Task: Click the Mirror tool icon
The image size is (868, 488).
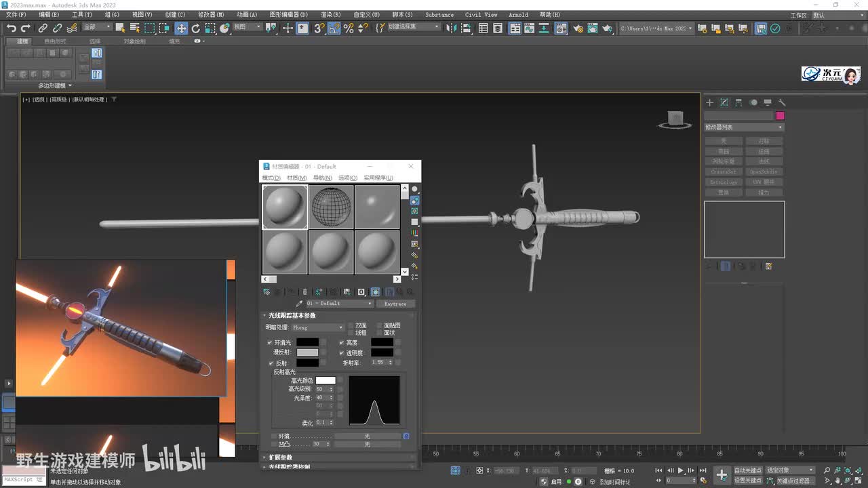Action: click(x=453, y=28)
